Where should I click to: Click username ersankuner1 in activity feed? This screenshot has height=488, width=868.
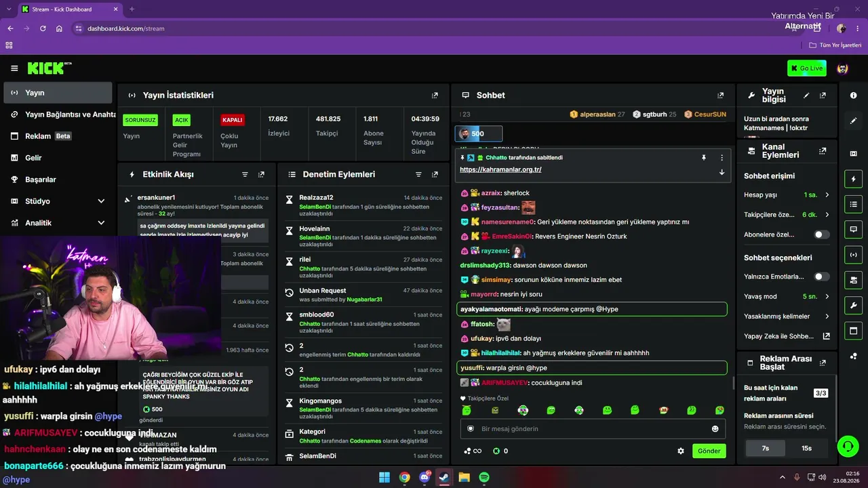156,198
